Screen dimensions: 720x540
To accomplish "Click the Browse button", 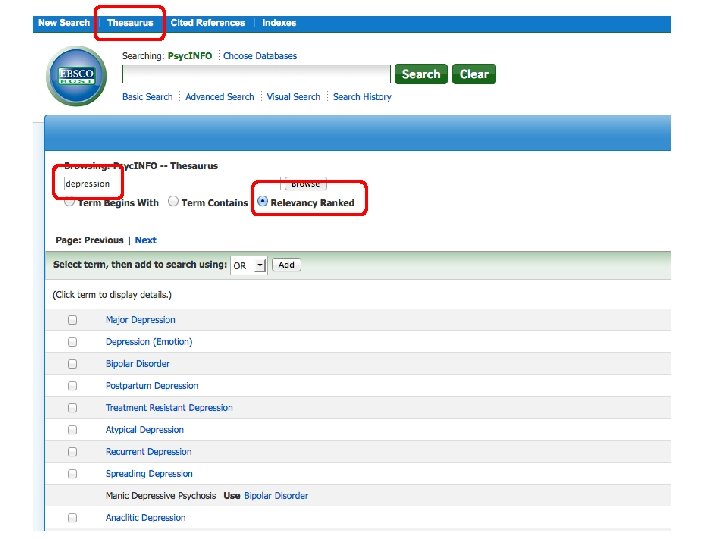I will [305, 184].
